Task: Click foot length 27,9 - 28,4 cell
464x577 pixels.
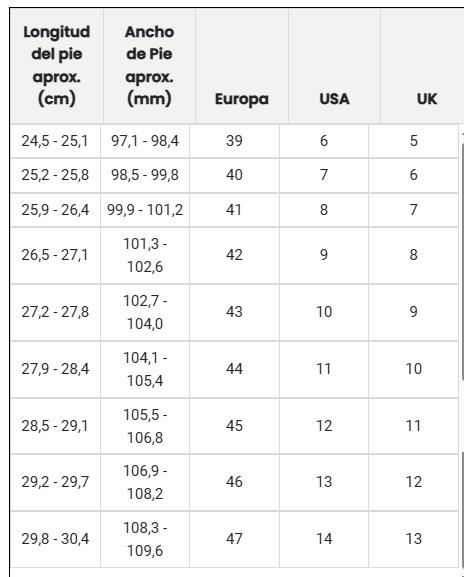Action: tap(55, 369)
